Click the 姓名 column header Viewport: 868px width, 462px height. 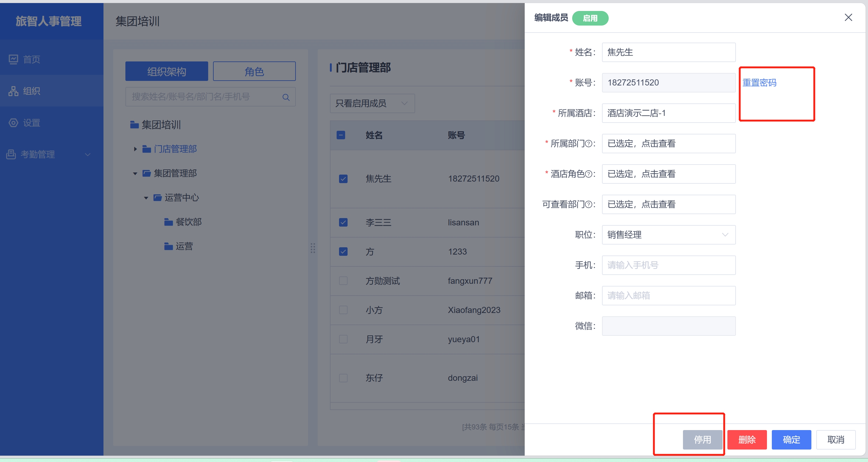(x=374, y=135)
